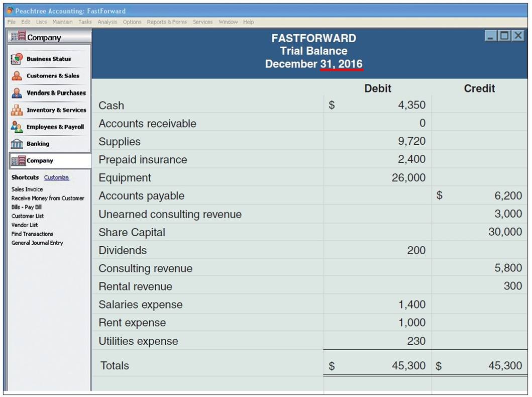Viewport: 532px width, 397px height.
Task: Click the Vendors & Purchases person icon
Action: (17, 92)
